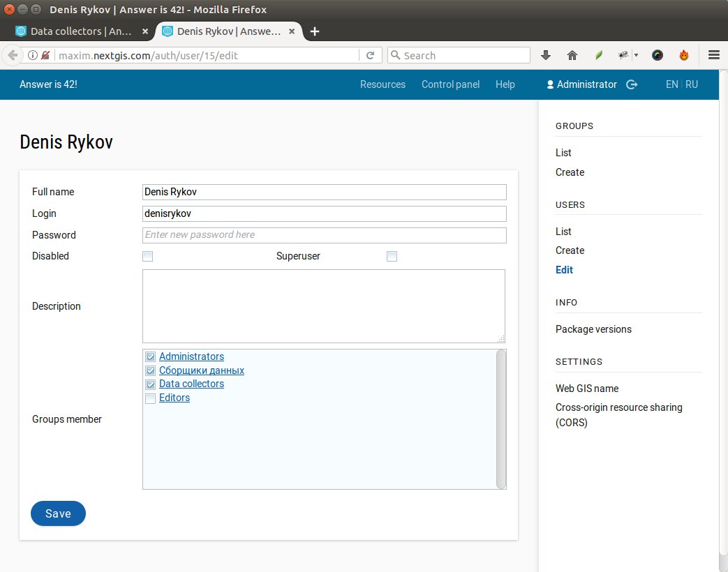Reload the page with the refresh icon
Viewport: 728px width, 572px height.
point(371,54)
